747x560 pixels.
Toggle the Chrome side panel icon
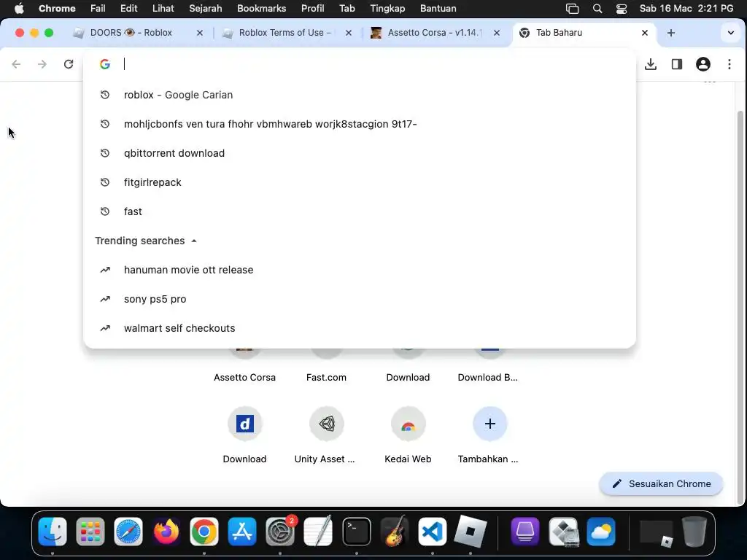[677, 64]
